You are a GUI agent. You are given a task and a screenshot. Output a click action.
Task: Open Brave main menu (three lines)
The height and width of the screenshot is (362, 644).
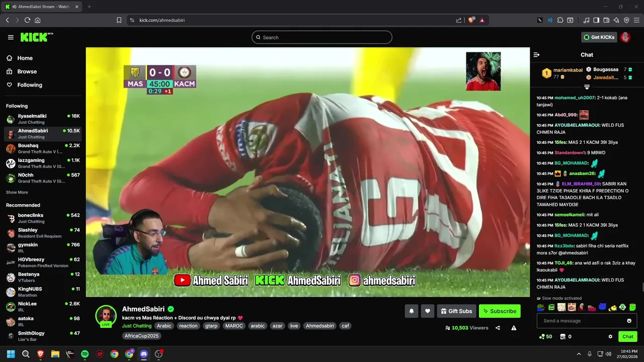[636, 20]
